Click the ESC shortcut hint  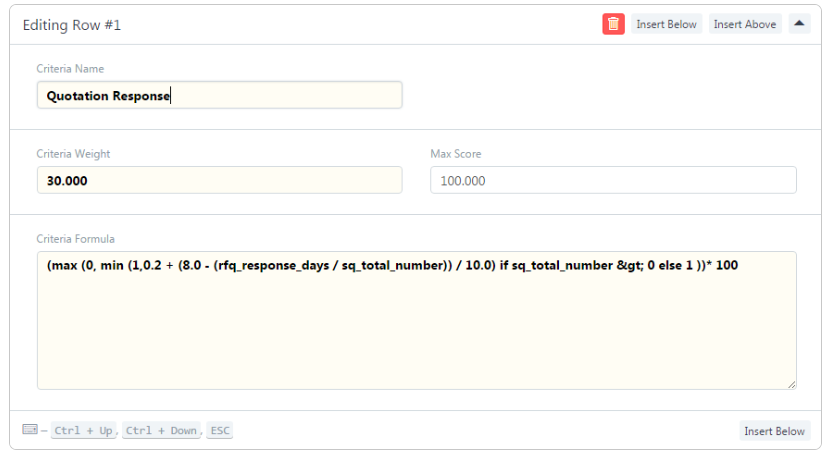click(220, 431)
